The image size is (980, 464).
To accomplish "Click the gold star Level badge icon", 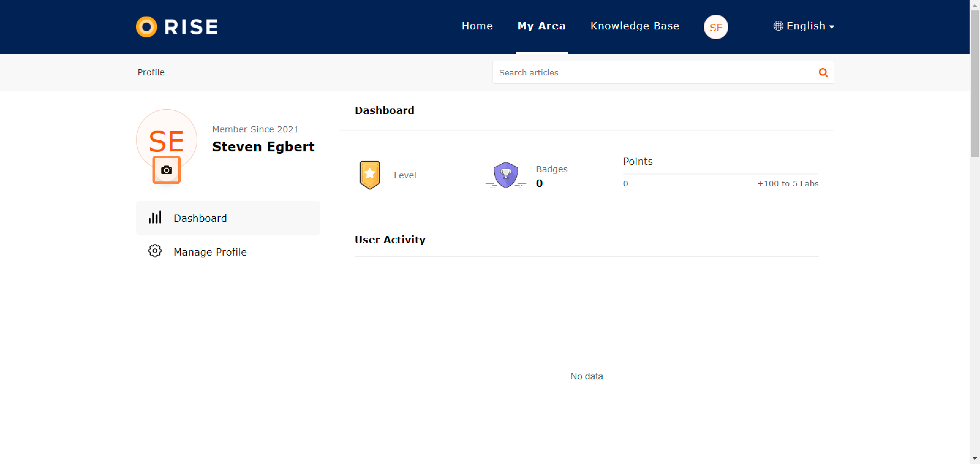I will pyautogui.click(x=370, y=175).
